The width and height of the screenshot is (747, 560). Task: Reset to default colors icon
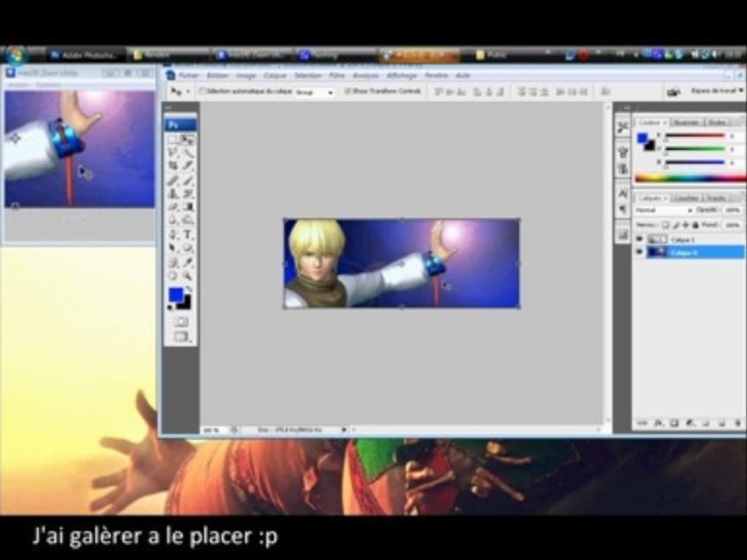170,308
